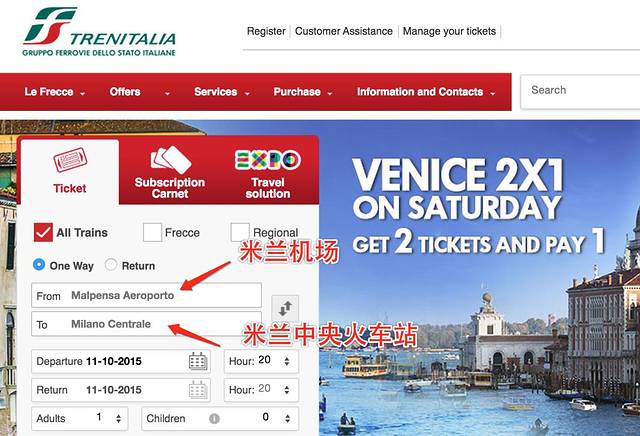Image resolution: width=640 pixels, height=436 pixels.
Task: Open the Return date calendar icon
Action: [x=198, y=390]
